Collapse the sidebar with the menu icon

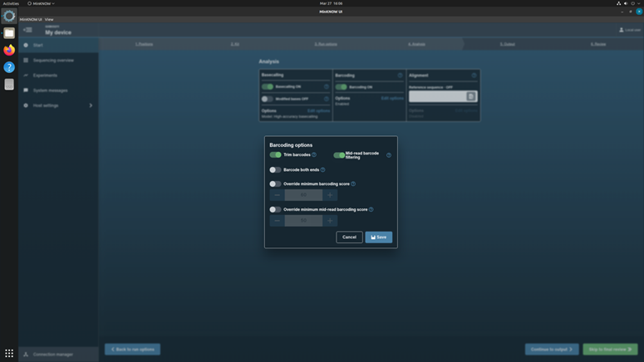(27, 30)
